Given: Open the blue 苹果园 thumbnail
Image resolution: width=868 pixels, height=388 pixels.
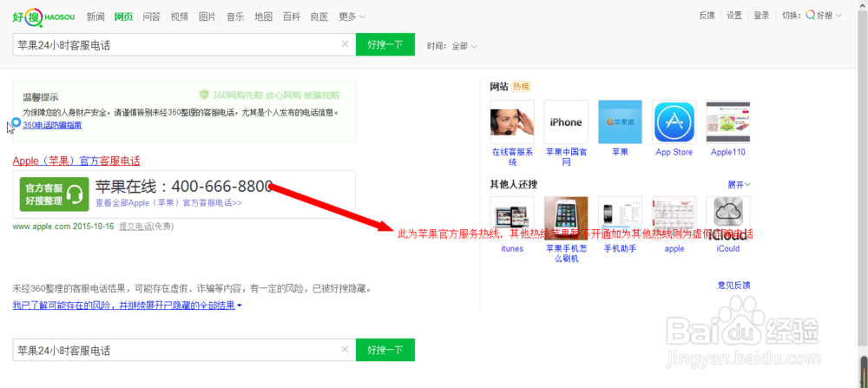Looking at the screenshot, I should (620, 122).
